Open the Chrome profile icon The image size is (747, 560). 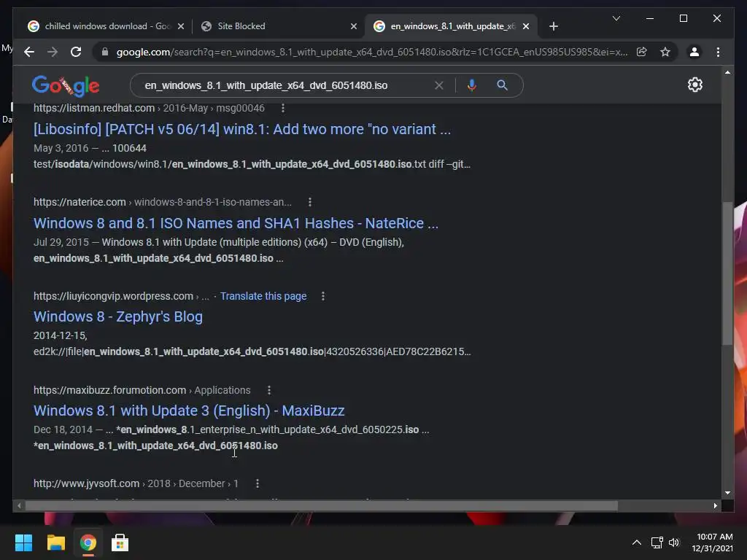pos(694,52)
